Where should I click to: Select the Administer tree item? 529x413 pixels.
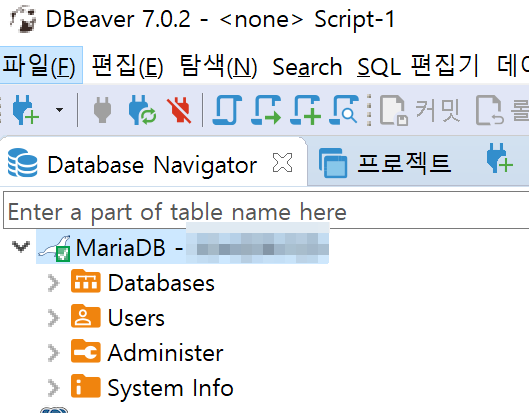coord(165,353)
